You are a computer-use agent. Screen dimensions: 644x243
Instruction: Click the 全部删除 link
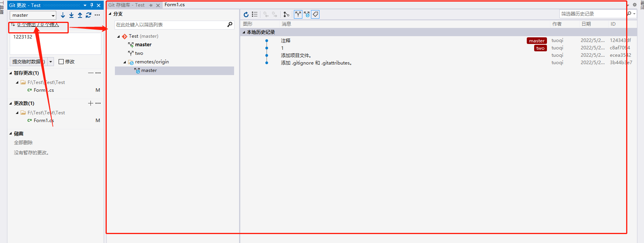[x=23, y=143]
